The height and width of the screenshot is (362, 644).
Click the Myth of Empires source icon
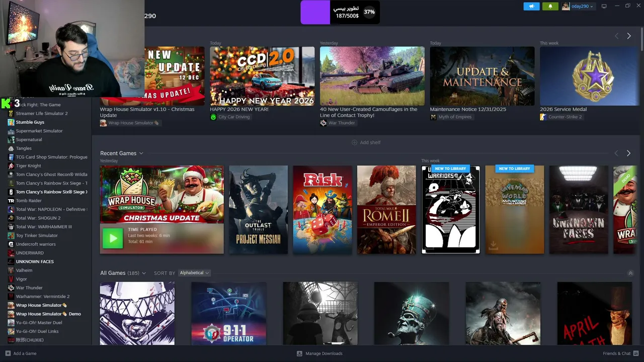433,117
